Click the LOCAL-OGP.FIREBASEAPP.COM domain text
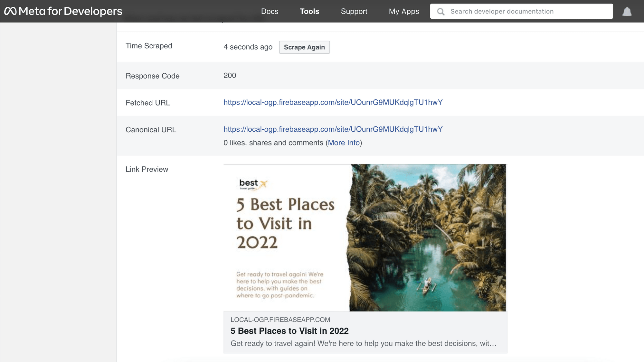Viewport: 644px width, 362px height. pyautogui.click(x=280, y=320)
